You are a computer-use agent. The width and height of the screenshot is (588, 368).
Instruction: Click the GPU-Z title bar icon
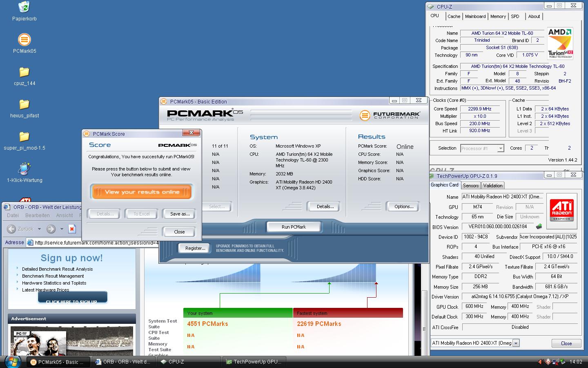[x=432, y=176]
